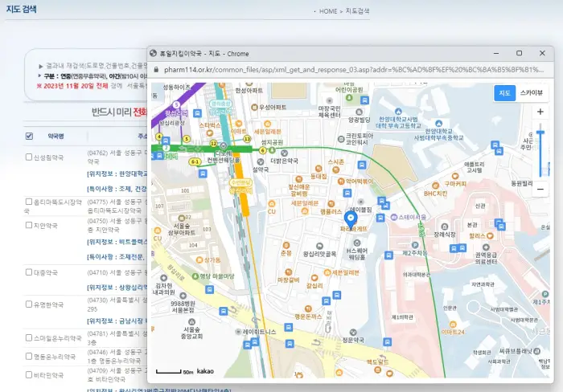The image size is (563, 392).
Task: Minimize the 휴일지킴이약국 popup window
Action: point(496,54)
